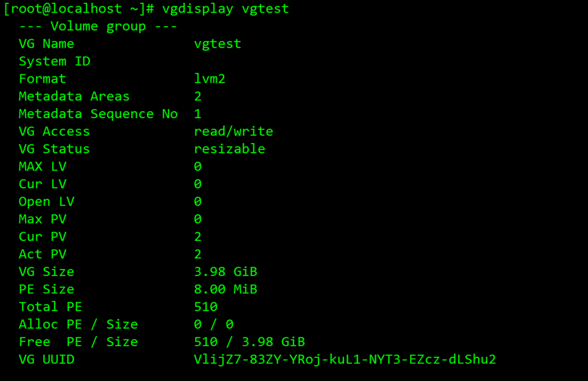
Task: Click the Total PE value 510
Action: (x=206, y=307)
